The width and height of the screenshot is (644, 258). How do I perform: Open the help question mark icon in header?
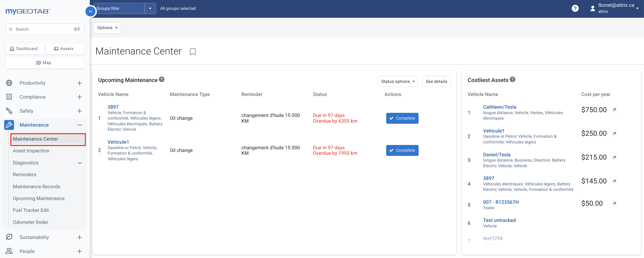click(x=575, y=9)
